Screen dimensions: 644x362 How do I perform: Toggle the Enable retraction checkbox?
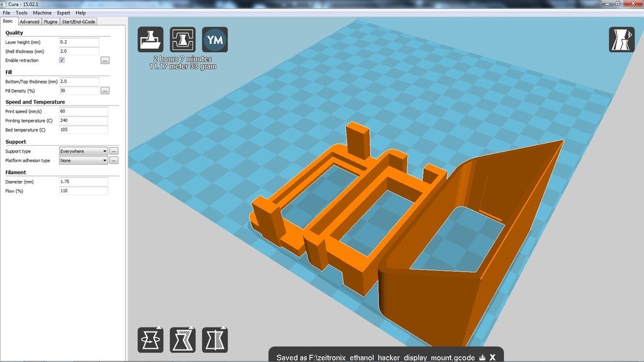(62, 60)
